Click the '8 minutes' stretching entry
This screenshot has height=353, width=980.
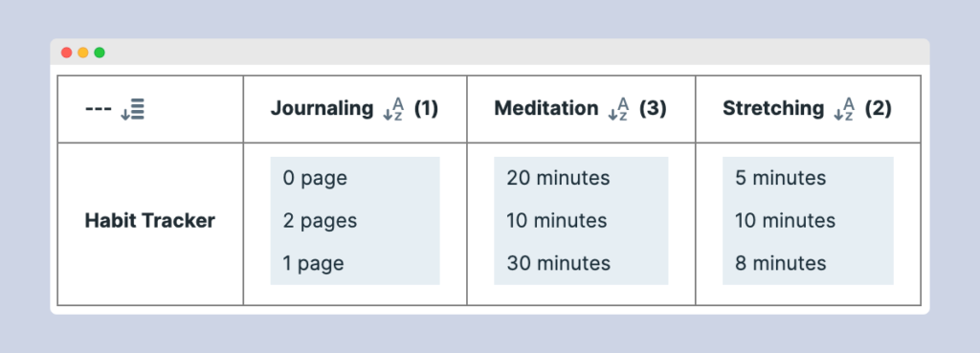click(781, 263)
